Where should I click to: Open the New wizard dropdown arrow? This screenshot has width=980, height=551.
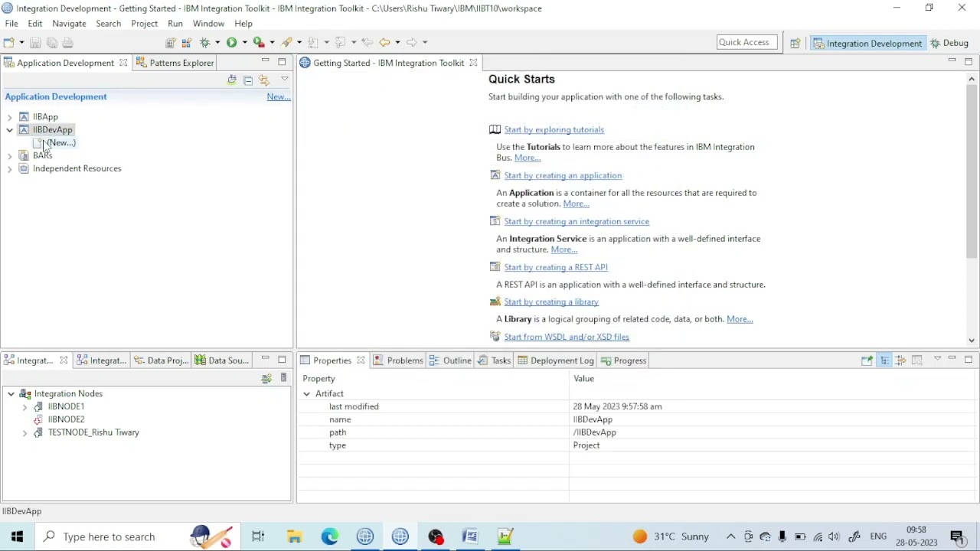(21, 42)
